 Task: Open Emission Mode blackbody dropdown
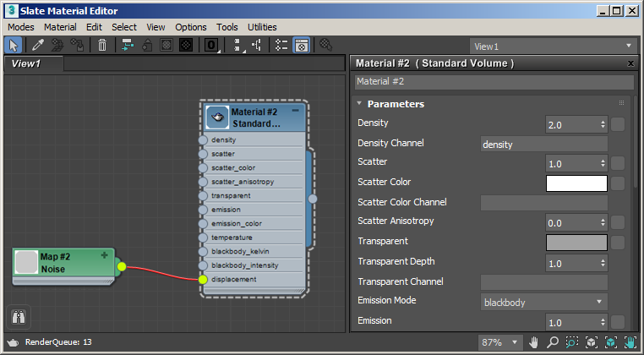point(543,302)
